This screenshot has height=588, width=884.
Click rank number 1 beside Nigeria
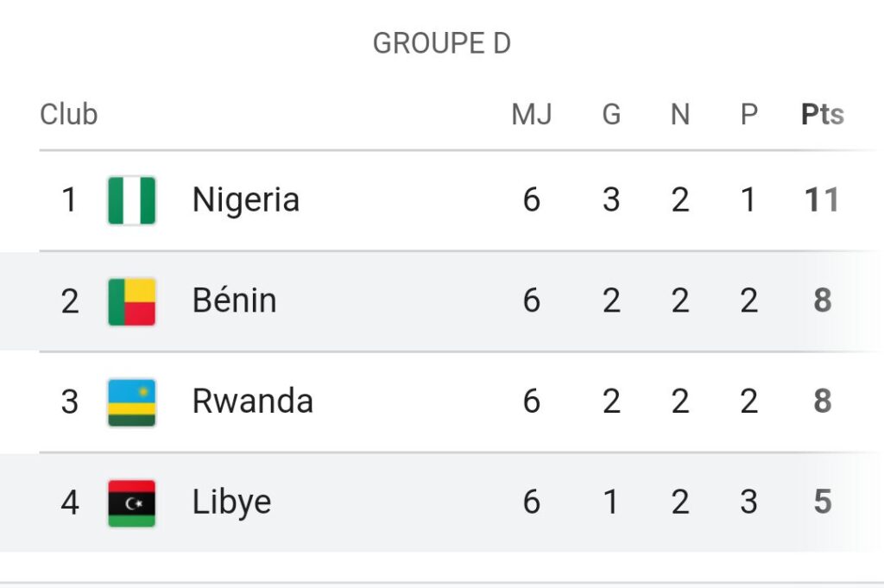click(69, 200)
